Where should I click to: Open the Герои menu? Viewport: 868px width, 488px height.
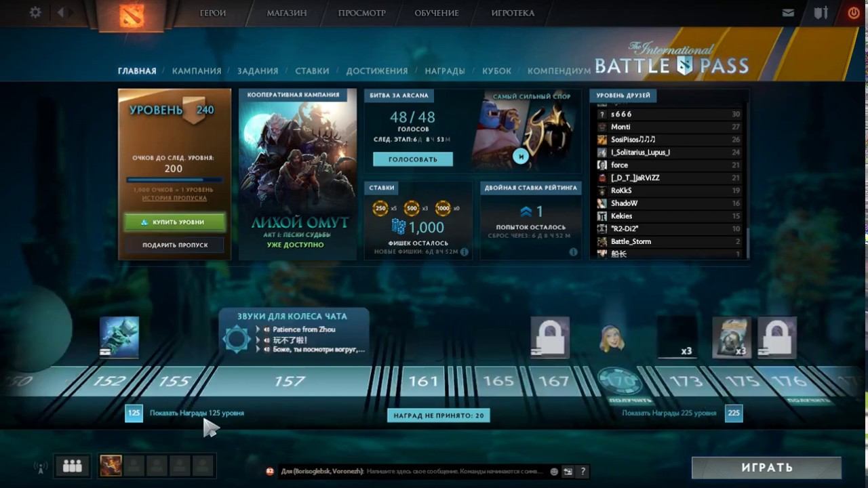[x=212, y=13]
